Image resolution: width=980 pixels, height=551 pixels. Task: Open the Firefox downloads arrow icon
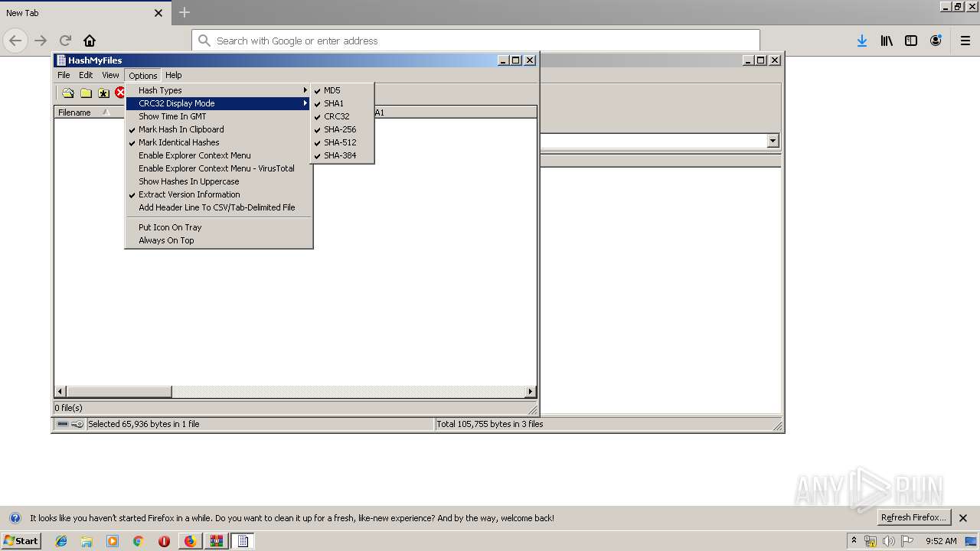point(862,41)
